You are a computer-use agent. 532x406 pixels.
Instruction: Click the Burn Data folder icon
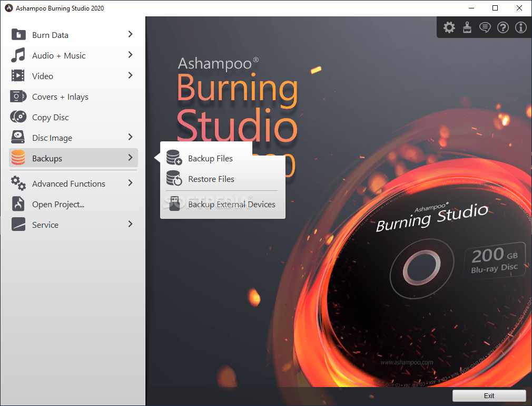[x=18, y=35]
